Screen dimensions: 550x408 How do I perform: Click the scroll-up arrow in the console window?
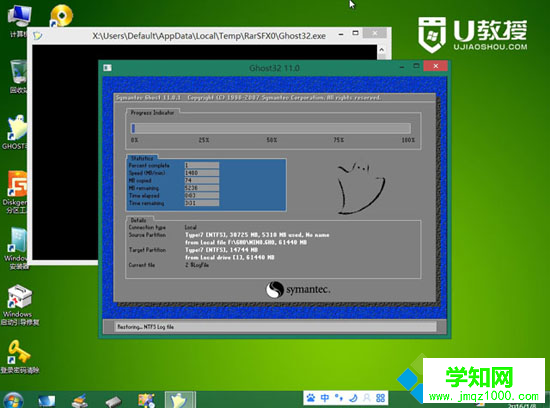point(382,50)
